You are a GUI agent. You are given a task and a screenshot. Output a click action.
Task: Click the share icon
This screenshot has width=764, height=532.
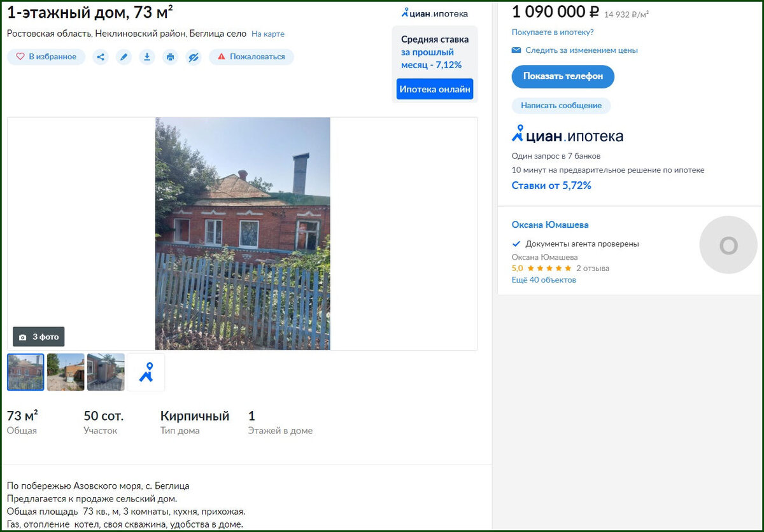(101, 57)
